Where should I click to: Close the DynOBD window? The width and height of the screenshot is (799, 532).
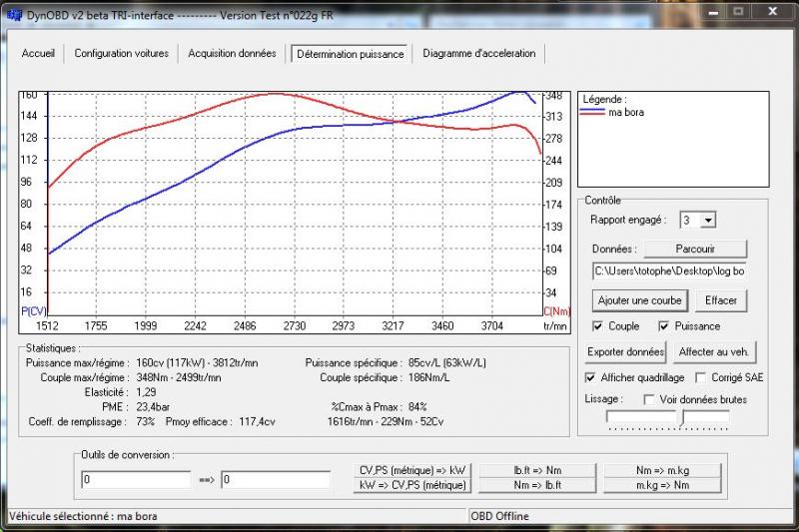[x=773, y=11]
